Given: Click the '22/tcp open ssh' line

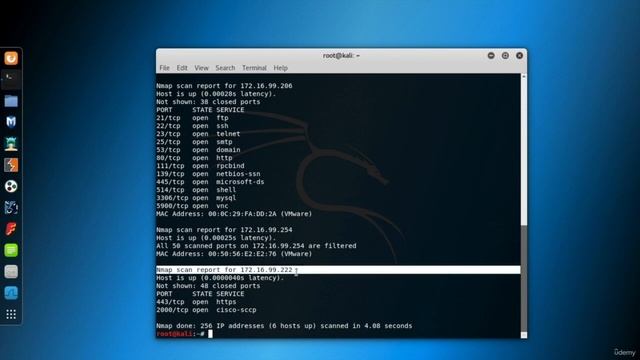Looking at the screenshot, I should [192, 126].
